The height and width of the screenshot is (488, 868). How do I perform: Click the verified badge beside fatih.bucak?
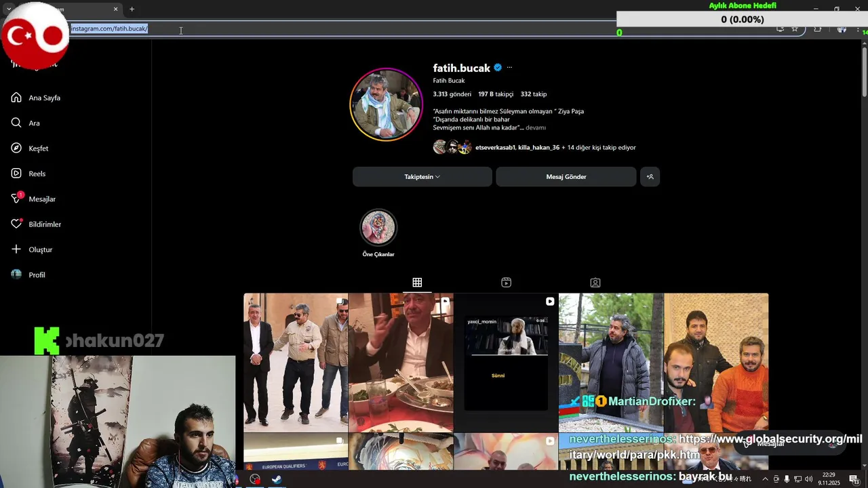coord(498,68)
